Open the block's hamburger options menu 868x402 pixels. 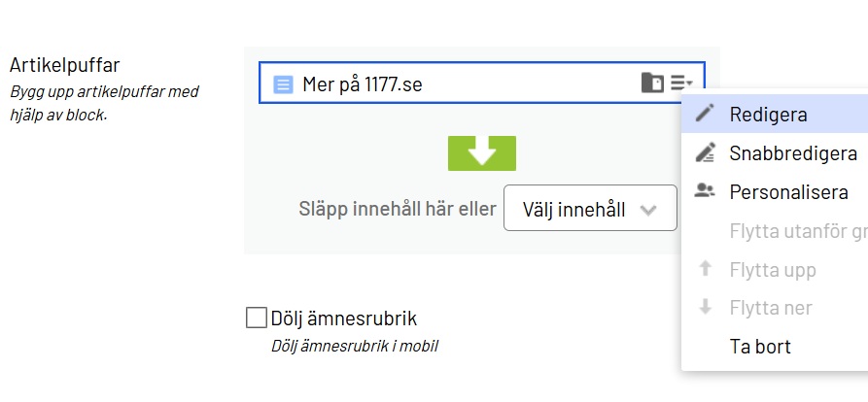pyautogui.click(x=681, y=84)
